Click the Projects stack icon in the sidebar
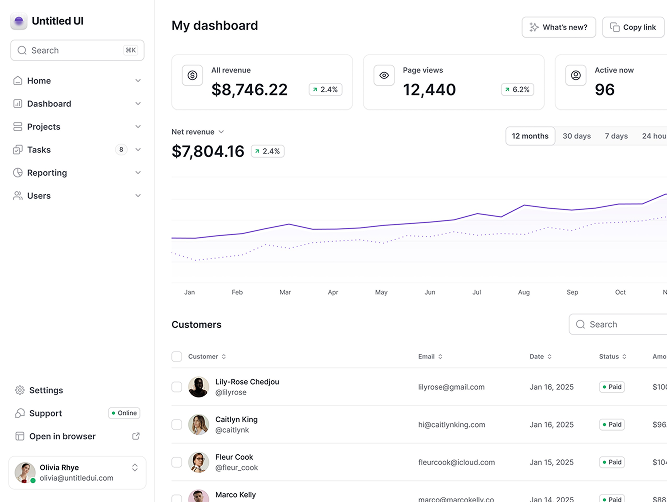This screenshot has width=667, height=502. point(17,126)
